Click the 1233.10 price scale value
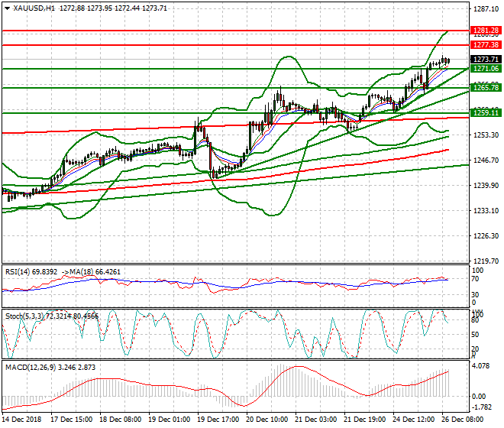 pos(486,211)
